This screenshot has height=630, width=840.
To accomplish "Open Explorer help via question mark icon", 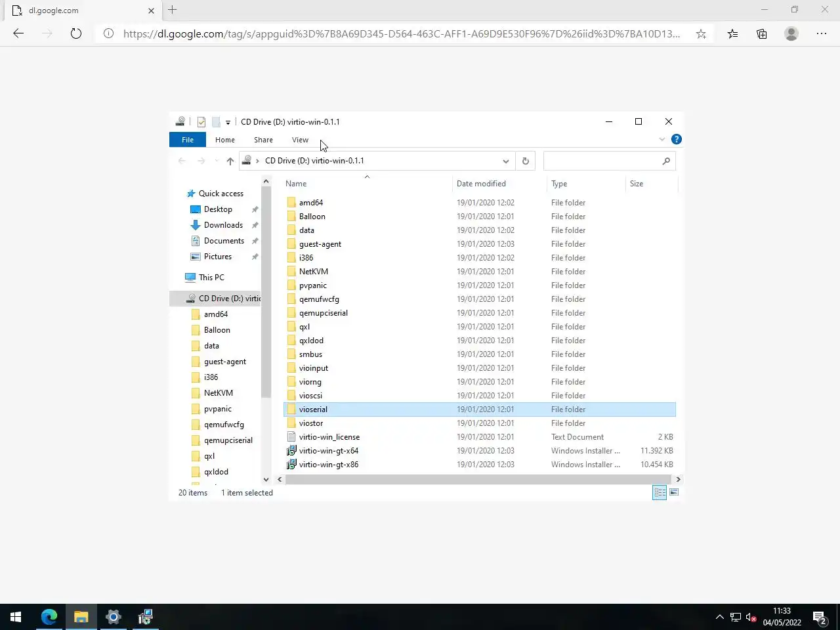I will (677, 139).
